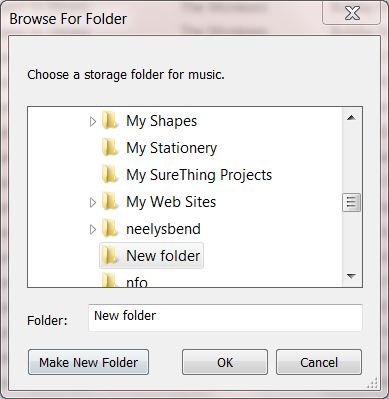Confirm selection with the OK button

point(225,362)
